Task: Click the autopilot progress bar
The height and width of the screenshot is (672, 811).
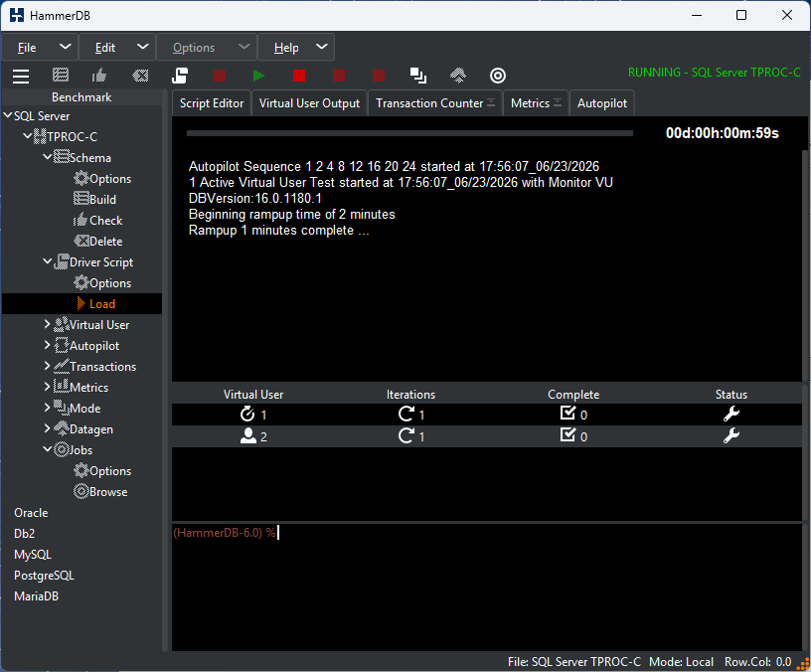Action: pyautogui.click(x=409, y=133)
